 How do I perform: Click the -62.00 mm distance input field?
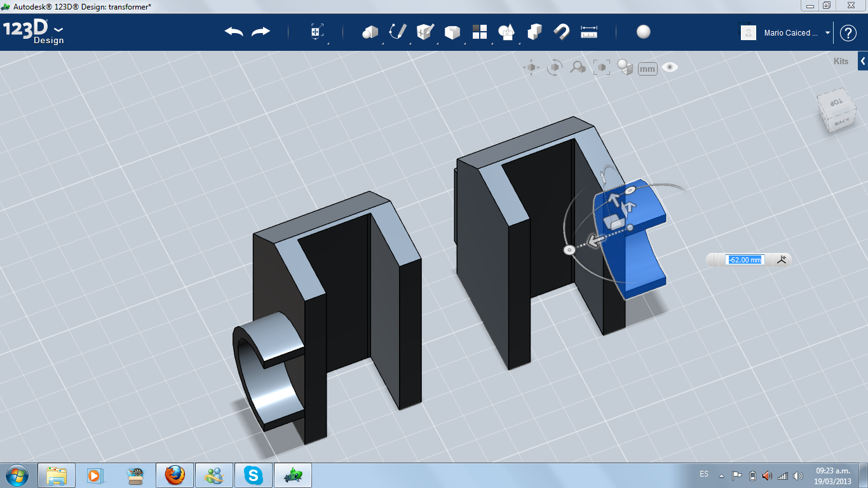pos(745,260)
